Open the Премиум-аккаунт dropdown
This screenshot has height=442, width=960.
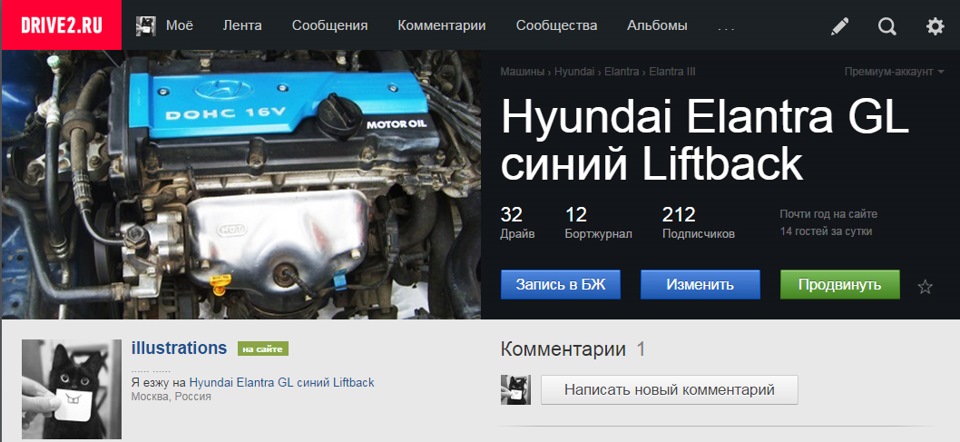coord(894,72)
